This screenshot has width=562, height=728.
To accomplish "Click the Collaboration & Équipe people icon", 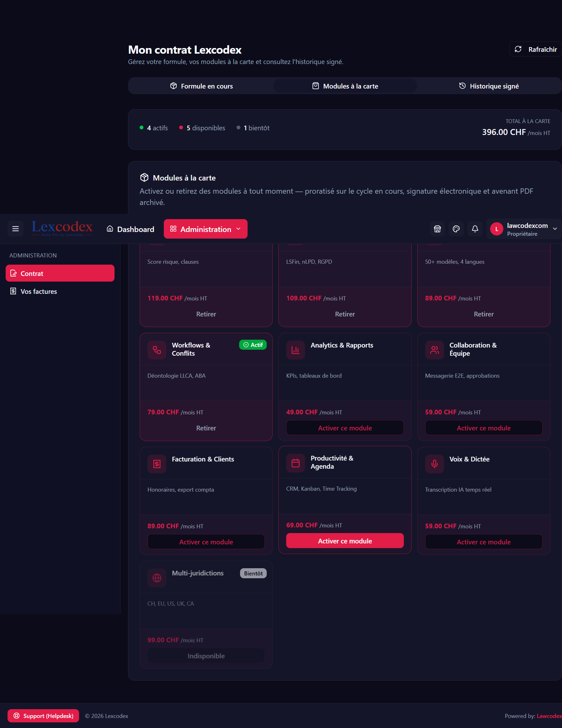I will [x=434, y=350].
